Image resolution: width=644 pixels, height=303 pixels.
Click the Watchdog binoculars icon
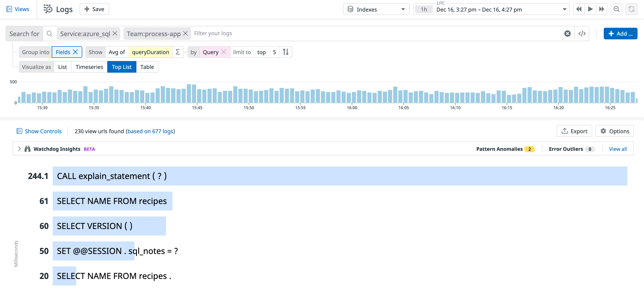[28, 149]
